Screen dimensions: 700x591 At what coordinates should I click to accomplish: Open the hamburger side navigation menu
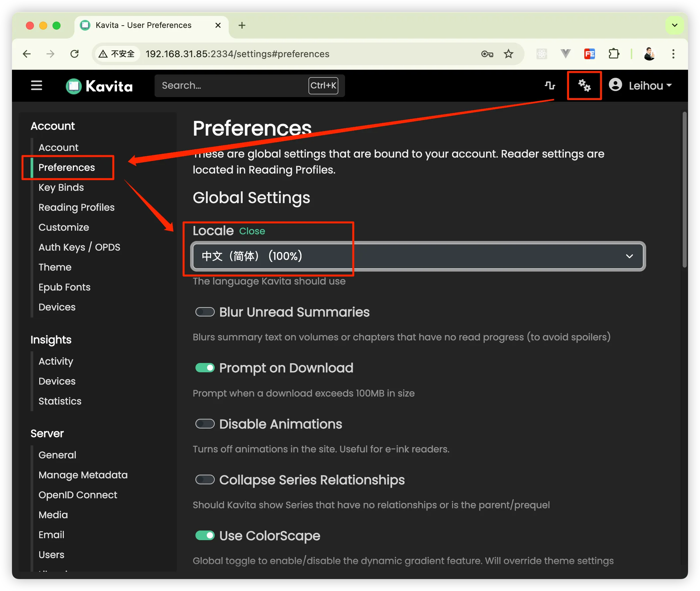37,86
